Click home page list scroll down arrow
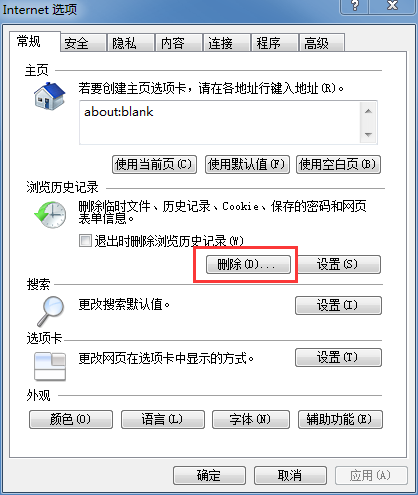418x495 pixels. point(368,134)
